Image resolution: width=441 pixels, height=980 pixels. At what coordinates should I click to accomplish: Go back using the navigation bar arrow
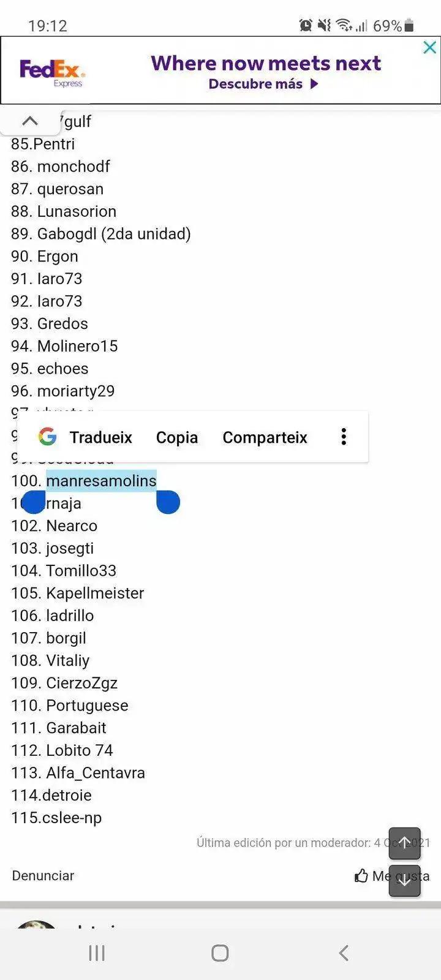click(344, 953)
